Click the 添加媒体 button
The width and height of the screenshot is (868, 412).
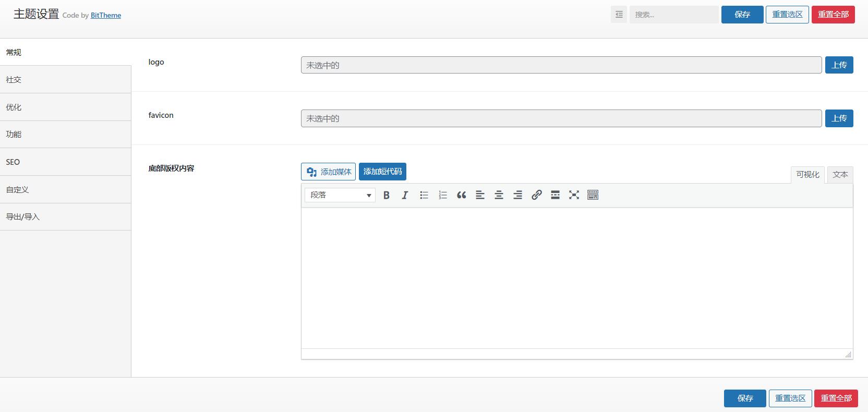(x=328, y=172)
